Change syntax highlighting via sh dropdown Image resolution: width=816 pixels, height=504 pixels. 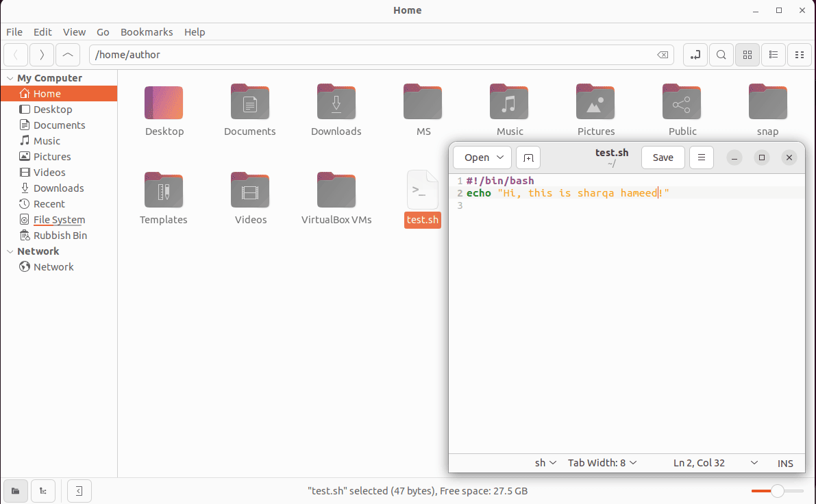coord(544,463)
